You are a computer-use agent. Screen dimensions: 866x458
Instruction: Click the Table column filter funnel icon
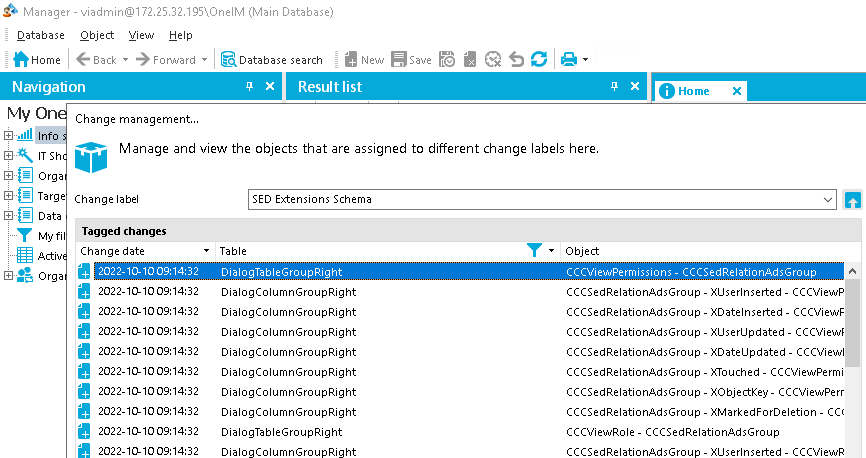534,251
